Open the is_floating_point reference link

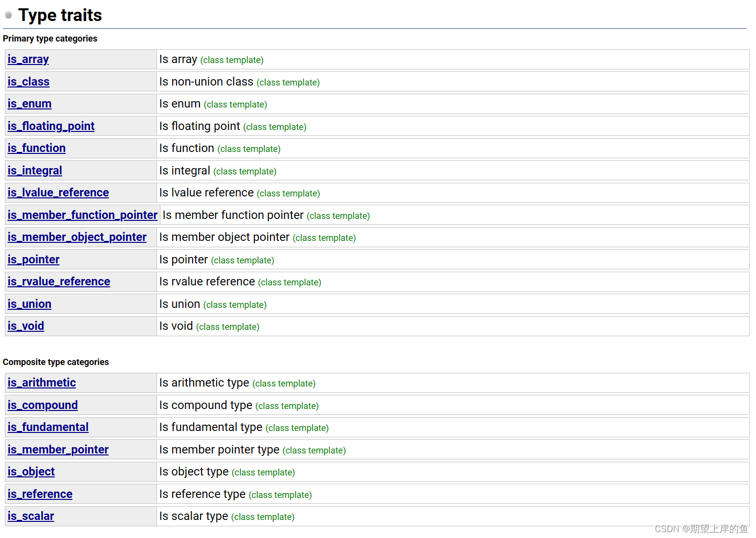coord(51,126)
